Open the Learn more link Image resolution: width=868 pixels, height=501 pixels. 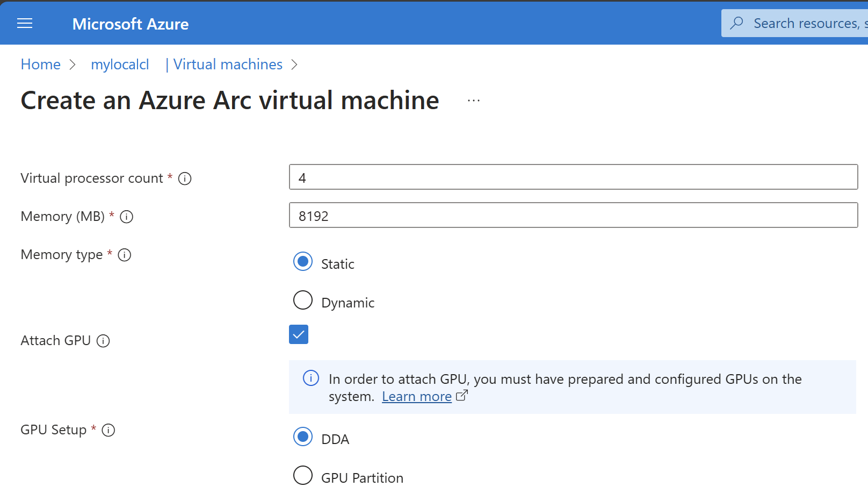click(417, 397)
